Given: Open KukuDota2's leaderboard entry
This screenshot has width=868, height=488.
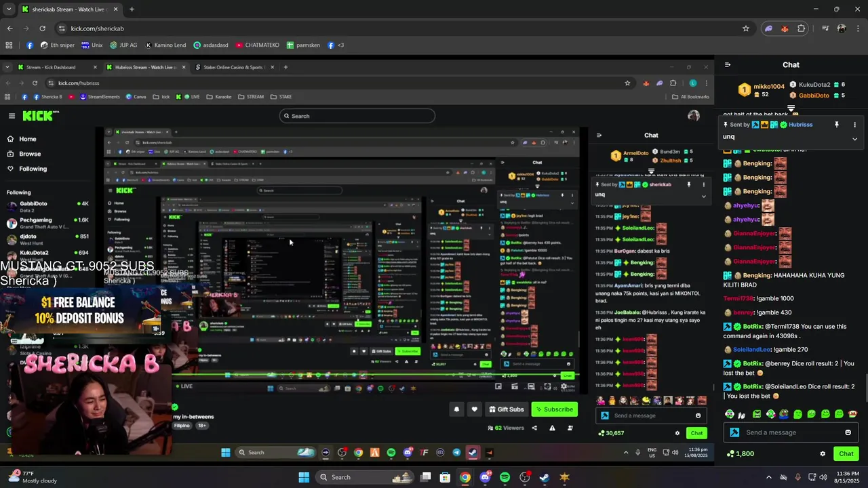Looking at the screenshot, I should pyautogui.click(x=816, y=85).
